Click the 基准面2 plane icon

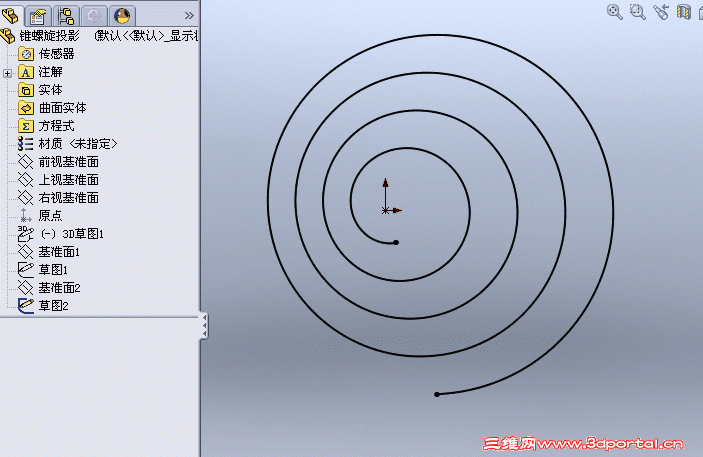coord(26,287)
